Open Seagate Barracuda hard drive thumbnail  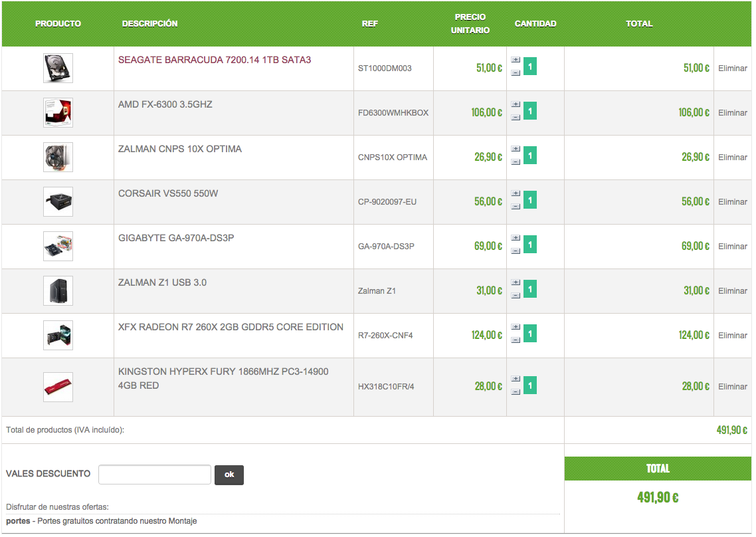click(x=58, y=68)
